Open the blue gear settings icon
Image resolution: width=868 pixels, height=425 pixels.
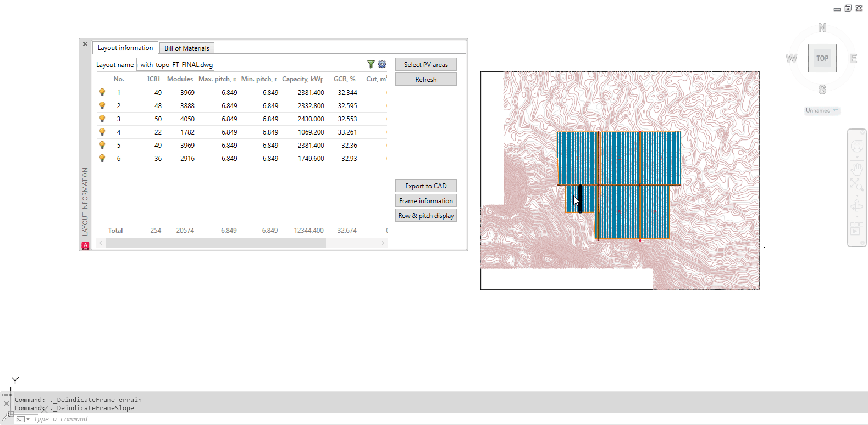[x=382, y=64]
